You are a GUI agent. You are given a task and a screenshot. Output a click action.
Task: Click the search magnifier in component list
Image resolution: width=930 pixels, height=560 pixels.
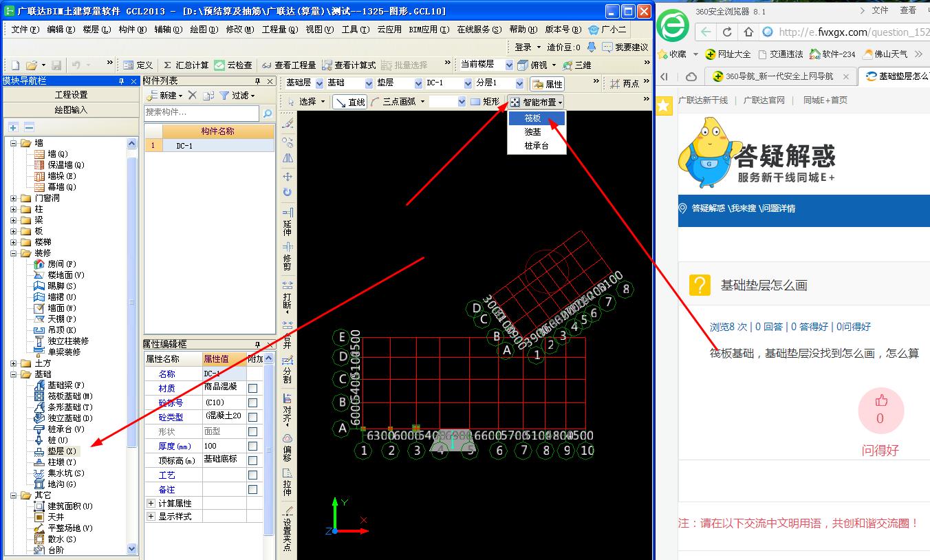268,113
